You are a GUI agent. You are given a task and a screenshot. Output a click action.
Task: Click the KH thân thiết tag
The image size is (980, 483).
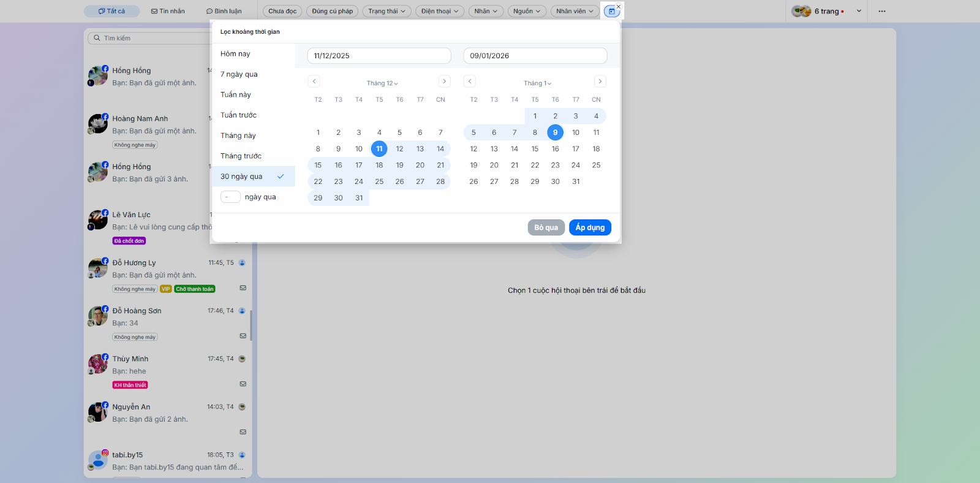coord(130,385)
